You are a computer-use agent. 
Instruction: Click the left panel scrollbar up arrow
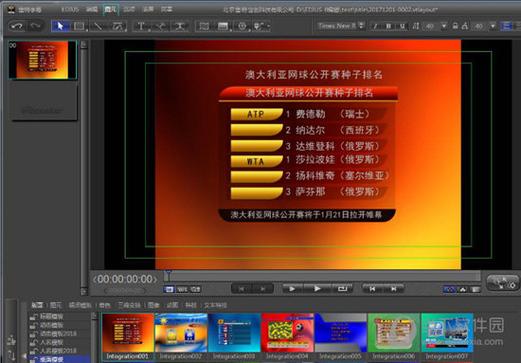click(x=84, y=45)
